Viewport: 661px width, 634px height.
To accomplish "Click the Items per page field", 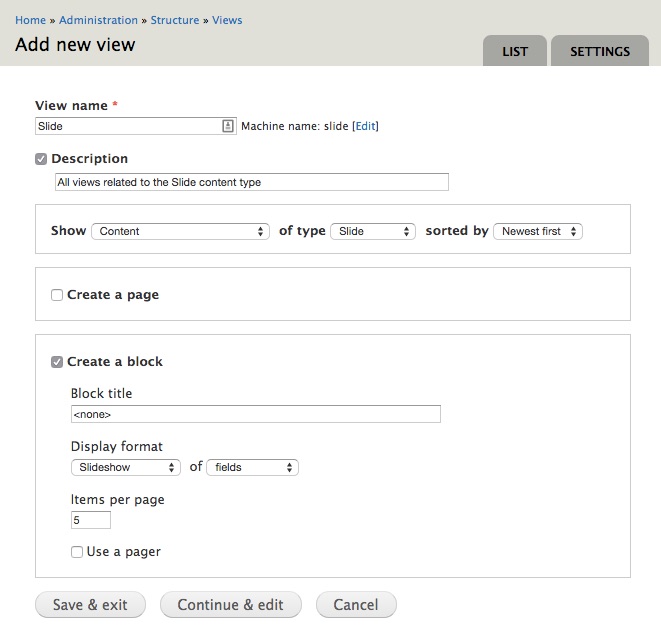I will 90,520.
